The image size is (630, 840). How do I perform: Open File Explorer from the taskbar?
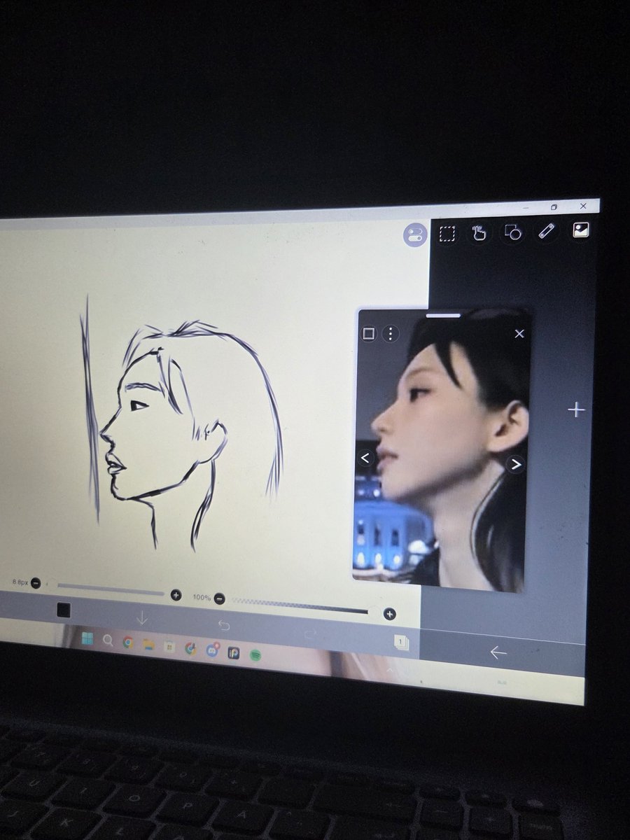(x=148, y=644)
